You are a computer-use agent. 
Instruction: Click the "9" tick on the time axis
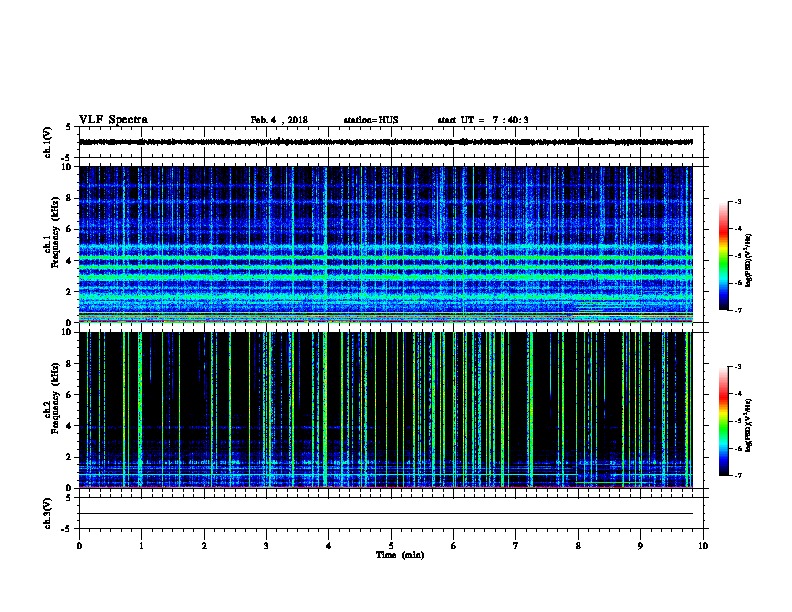tap(640, 546)
